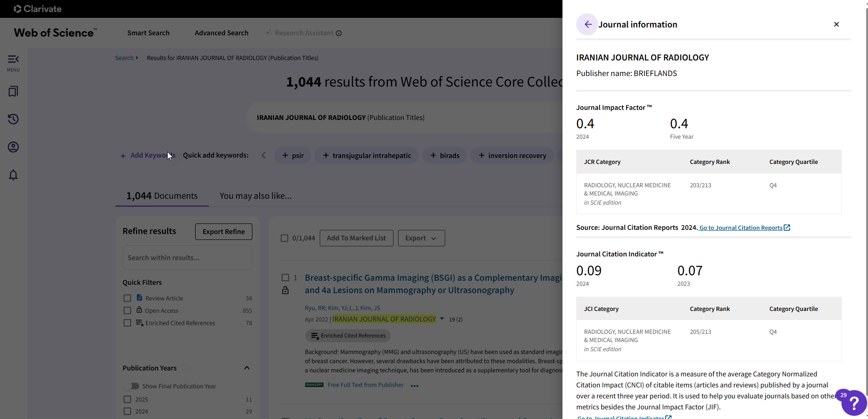Screen dimensions: 868x419
Task: Open the alerts bell icon
Action: pyautogui.click(x=13, y=175)
